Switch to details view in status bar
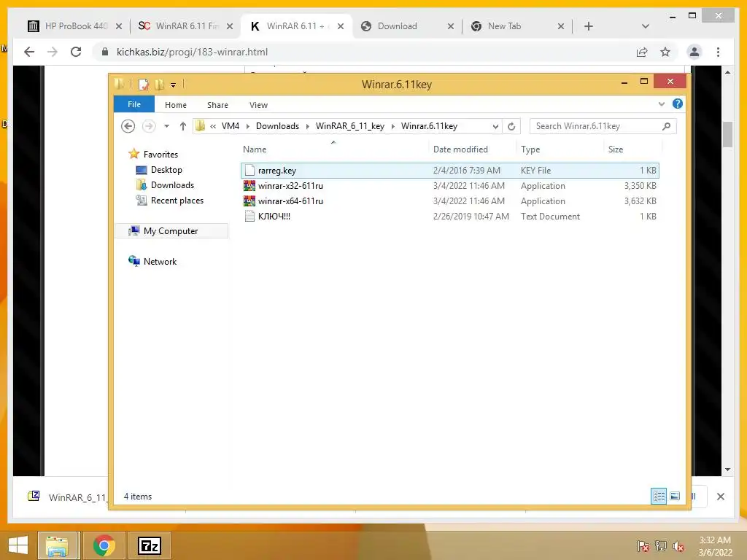This screenshot has width=747, height=560. click(x=659, y=496)
